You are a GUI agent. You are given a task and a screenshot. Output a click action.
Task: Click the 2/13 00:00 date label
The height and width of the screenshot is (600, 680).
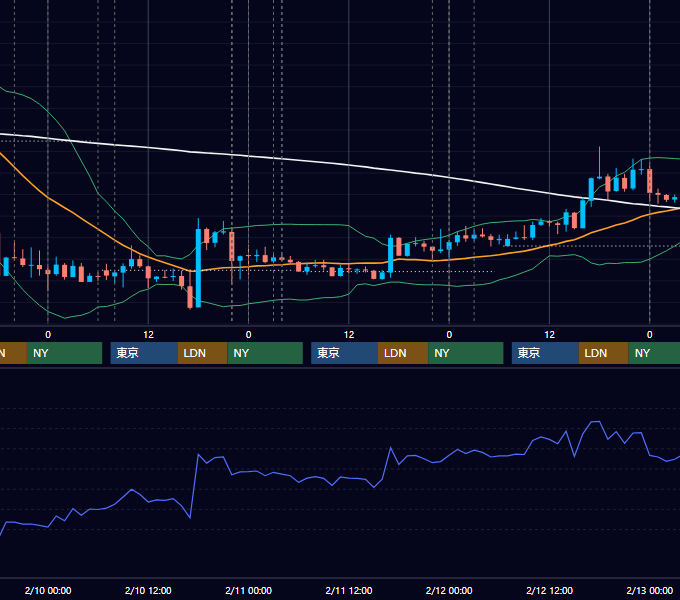tap(650, 590)
